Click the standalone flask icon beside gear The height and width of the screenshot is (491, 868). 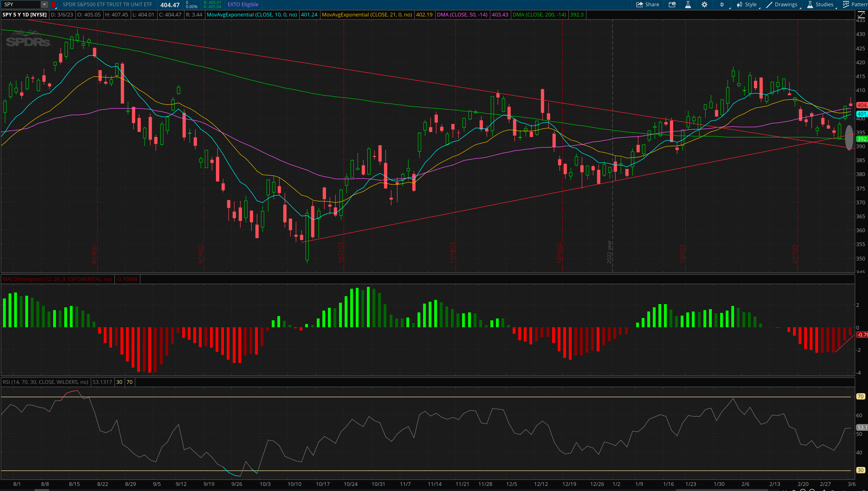click(688, 4)
